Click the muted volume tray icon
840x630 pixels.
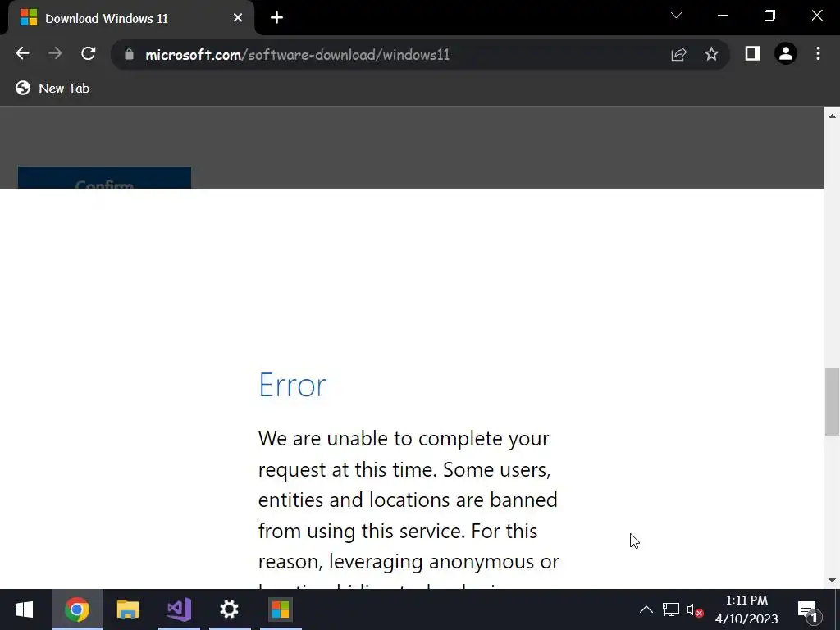(x=695, y=610)
